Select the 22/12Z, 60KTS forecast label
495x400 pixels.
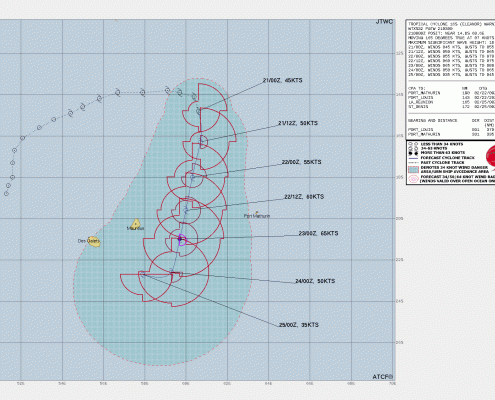304,197
